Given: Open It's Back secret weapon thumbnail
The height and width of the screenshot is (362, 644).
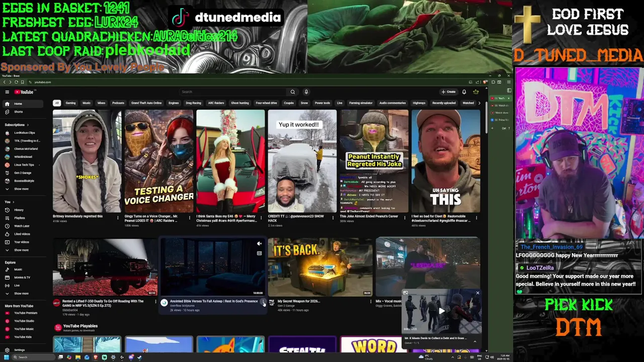Looking at the screenshot, I should pos(320,267).
